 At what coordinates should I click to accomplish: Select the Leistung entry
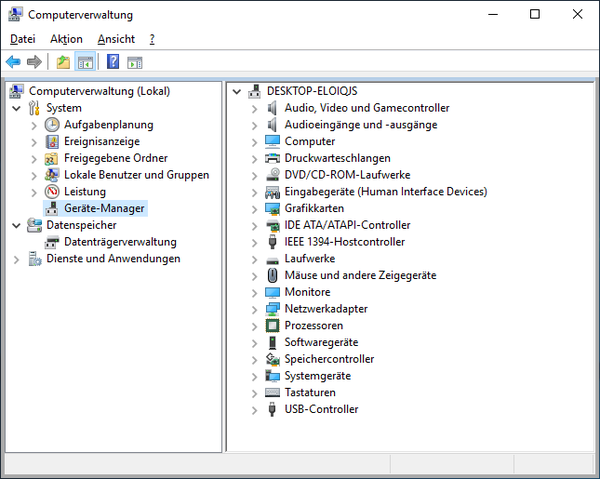pos(85,192)
